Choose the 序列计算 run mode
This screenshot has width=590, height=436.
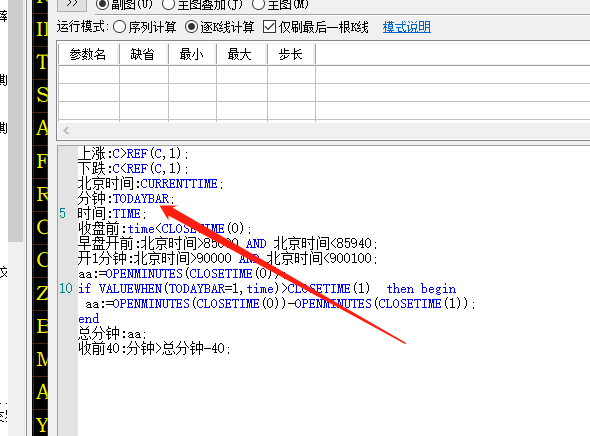[144, 27]
